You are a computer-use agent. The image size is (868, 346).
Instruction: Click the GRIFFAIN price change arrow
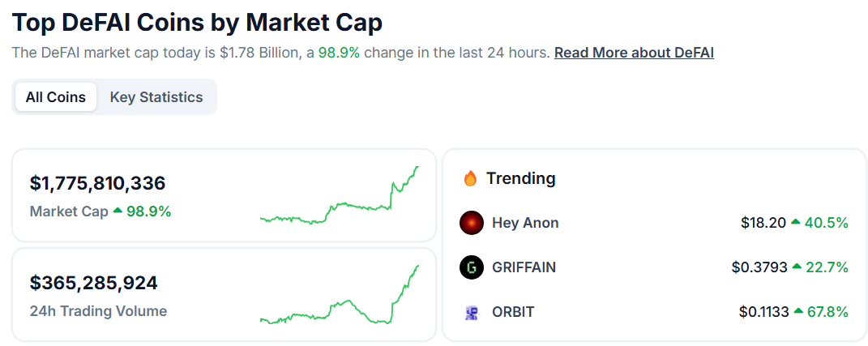(797, 267)
